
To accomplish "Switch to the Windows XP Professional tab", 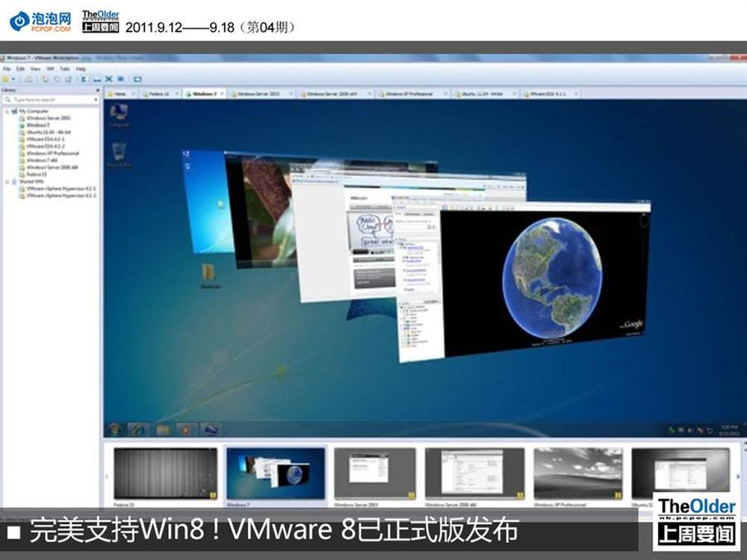I will (411, 94).
